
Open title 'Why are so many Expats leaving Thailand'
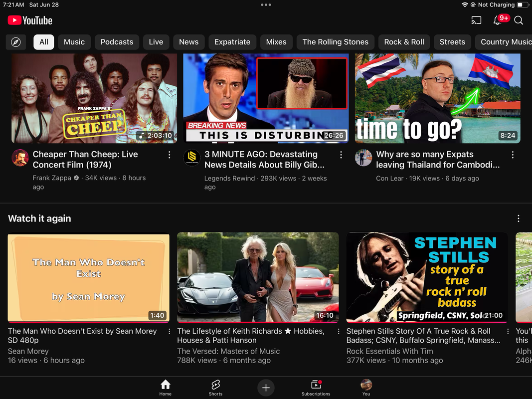pos(438,160)
